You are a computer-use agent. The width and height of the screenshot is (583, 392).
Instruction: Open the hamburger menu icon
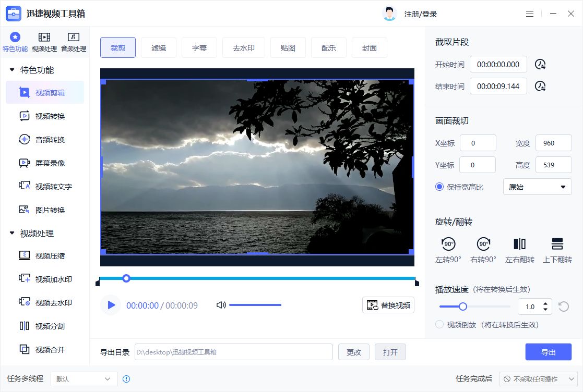(530, 14)
